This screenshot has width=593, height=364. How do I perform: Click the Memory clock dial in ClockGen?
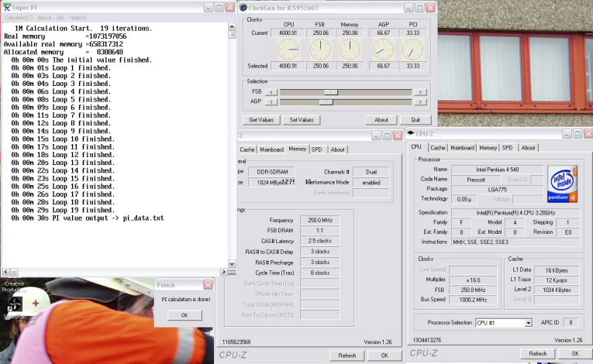pyautogui.click(x=350, y=49)
